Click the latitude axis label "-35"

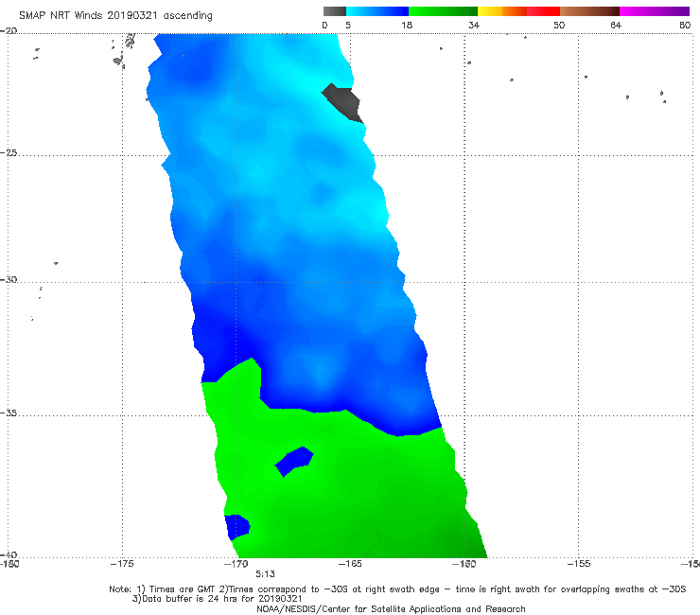coord(9,413)
